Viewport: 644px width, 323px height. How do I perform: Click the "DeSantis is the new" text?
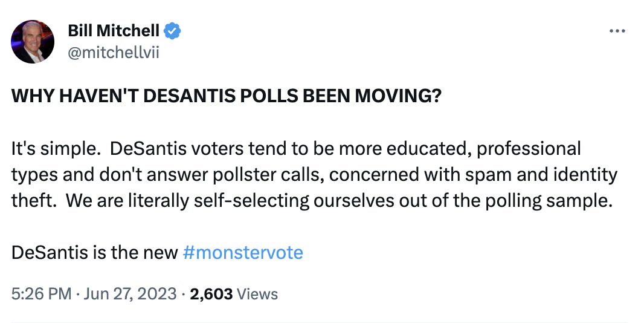click(94, 252)
